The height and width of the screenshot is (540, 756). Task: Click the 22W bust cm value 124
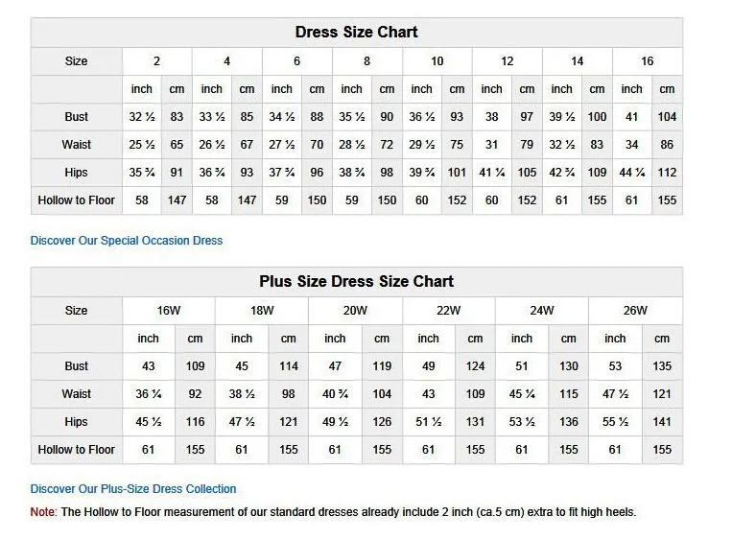475,366
